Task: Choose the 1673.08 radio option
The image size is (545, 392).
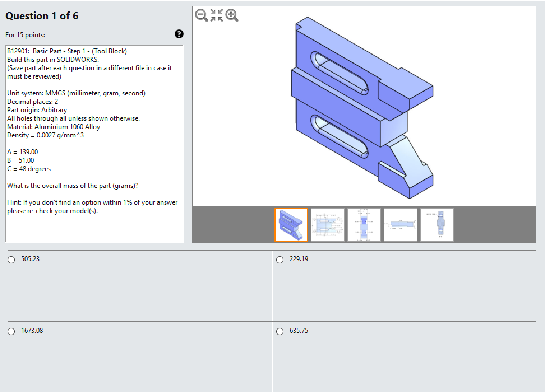Action: pyautogui.click(x=11, y=332)
